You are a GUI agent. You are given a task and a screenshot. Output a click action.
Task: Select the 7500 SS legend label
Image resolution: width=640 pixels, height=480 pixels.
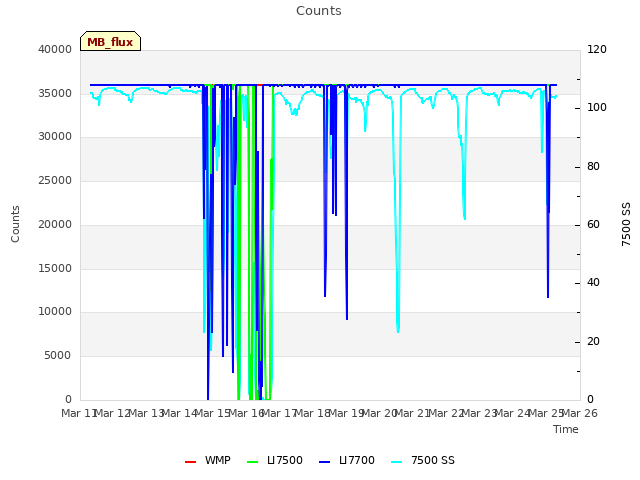coord(433,460)
